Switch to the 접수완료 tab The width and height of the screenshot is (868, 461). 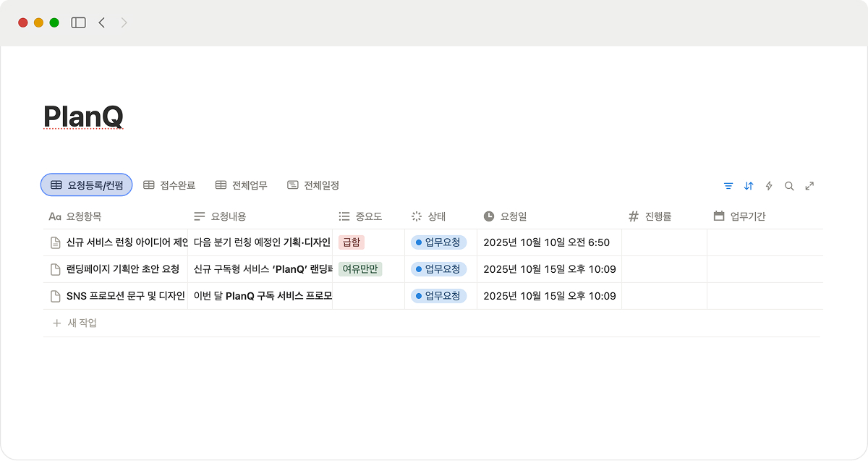point(169,185)
